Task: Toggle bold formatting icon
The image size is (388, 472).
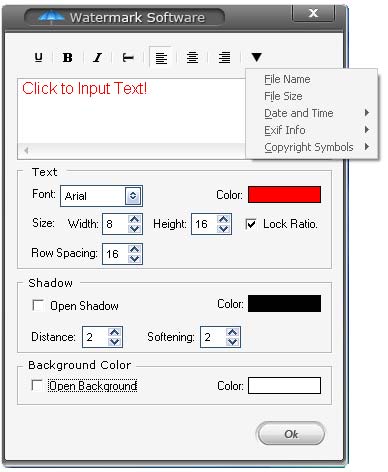Action: click(x=68, y=58)
